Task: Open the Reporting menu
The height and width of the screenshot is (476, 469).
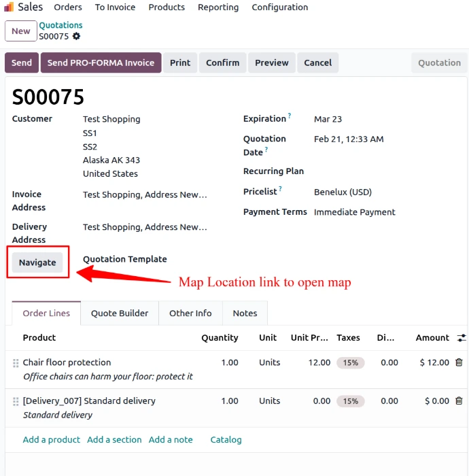Action: 218,7
